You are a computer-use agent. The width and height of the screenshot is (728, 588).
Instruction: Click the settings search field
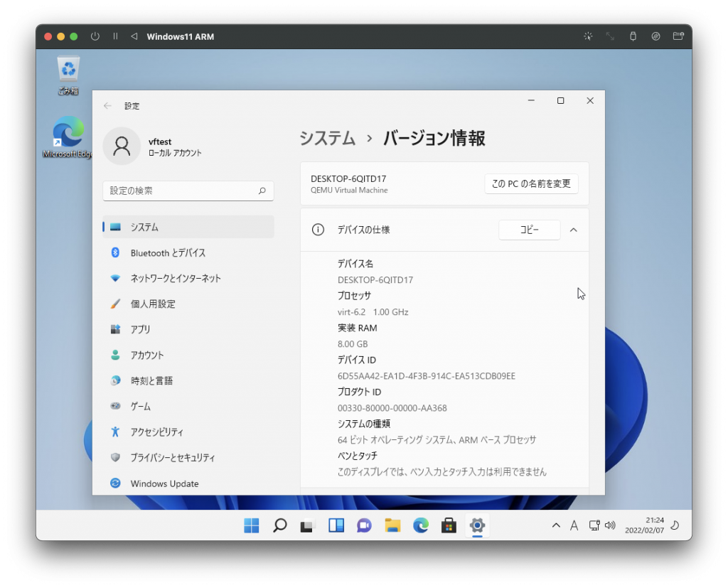pos(188,191)
